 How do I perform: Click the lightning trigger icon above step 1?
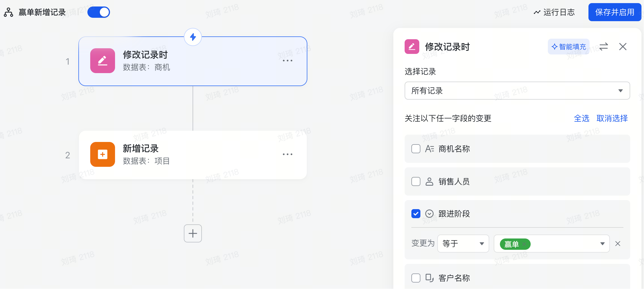[x=193, y=37]
